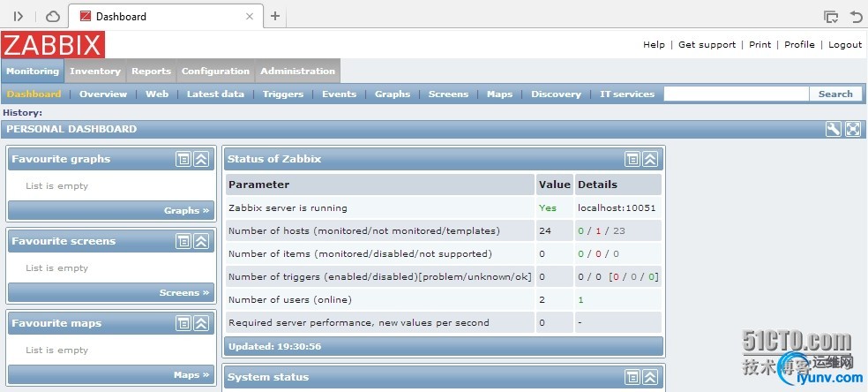Click the cloud sync icon in browser
The image size is (868, 392).
[x=53, y=17]
